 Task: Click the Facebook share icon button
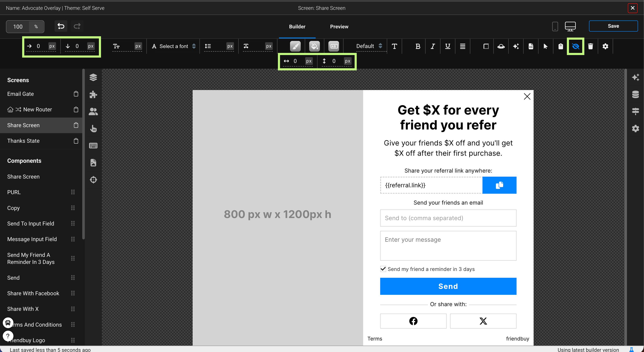pos(413,321)
